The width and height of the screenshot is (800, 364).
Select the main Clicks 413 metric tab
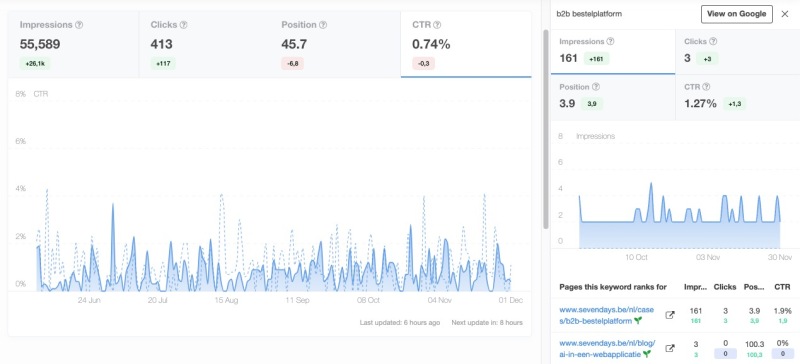click(x=204, y=45)
